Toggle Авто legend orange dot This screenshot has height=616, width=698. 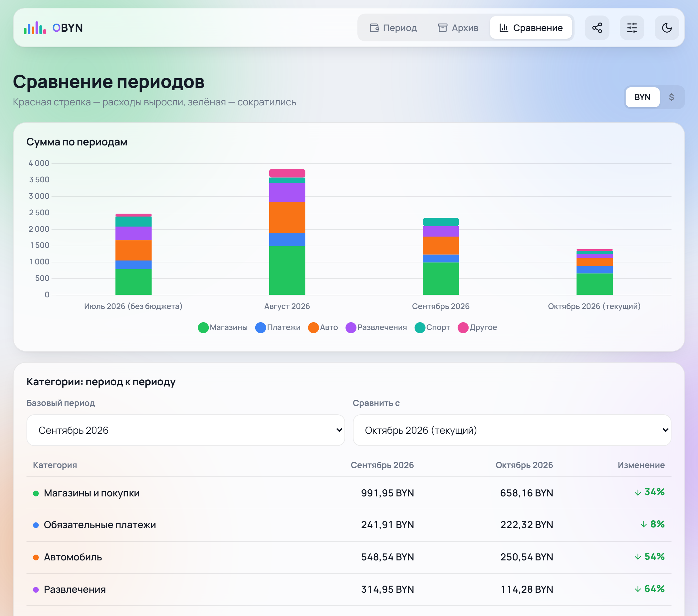tap(313, 327)
